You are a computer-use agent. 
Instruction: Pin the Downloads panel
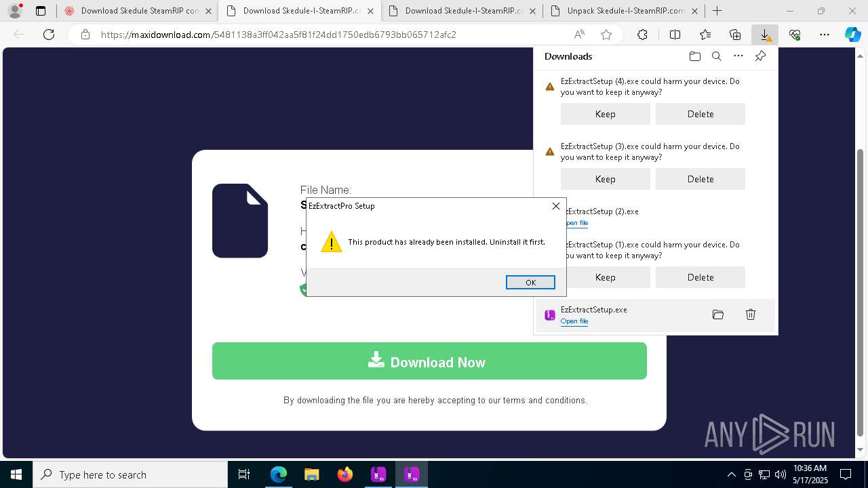tap(760, 56)
